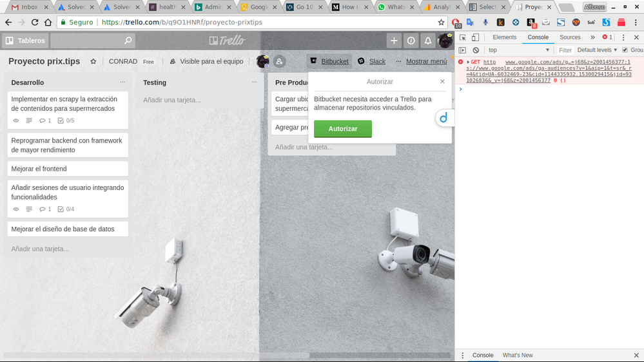Screen dimensions: 644x362
Task: Click the plus create icon in Trello header
Action: point(394,41)
